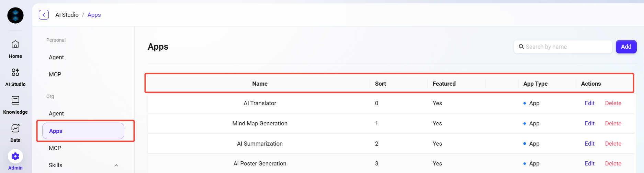Collapse the Skills section chevron

116,165
